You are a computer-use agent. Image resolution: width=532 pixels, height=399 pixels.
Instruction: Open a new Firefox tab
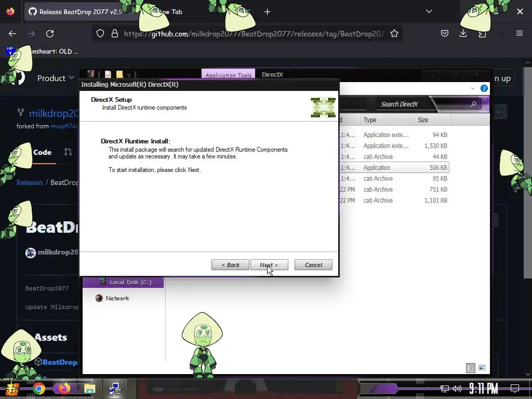(x=268, y=12)
